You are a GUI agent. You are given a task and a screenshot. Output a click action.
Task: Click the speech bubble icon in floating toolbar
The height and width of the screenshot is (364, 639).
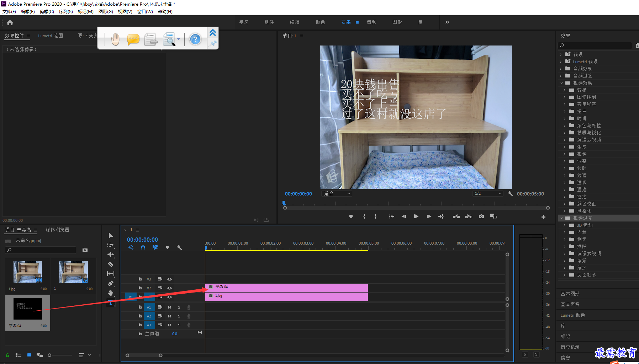coord(133,39)
